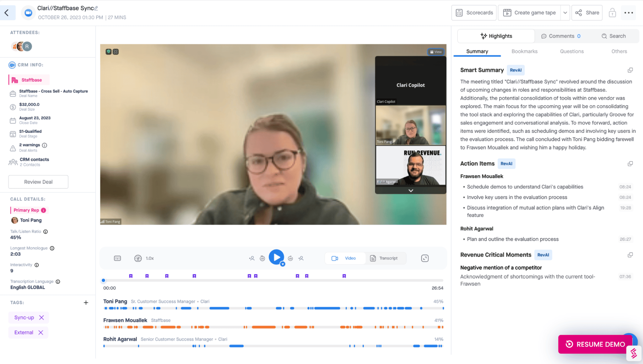643x364 pixels.
Task: Show Interactivity info tooltip
Action: (x=37, y=265)
